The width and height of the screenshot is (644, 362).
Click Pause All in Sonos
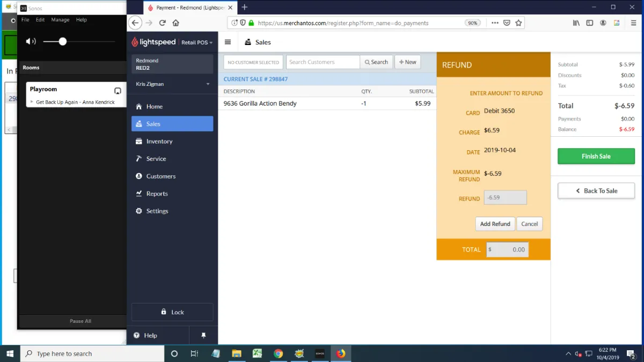80,321
